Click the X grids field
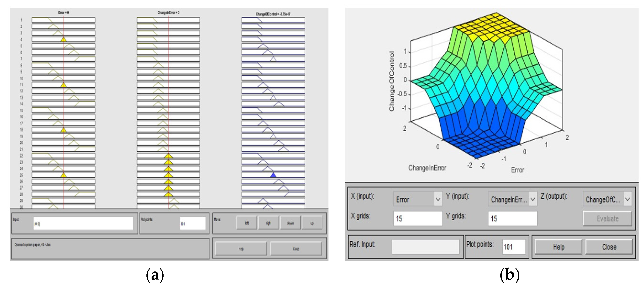This screenshot has width=644, height=287. (x=418, y=219)
